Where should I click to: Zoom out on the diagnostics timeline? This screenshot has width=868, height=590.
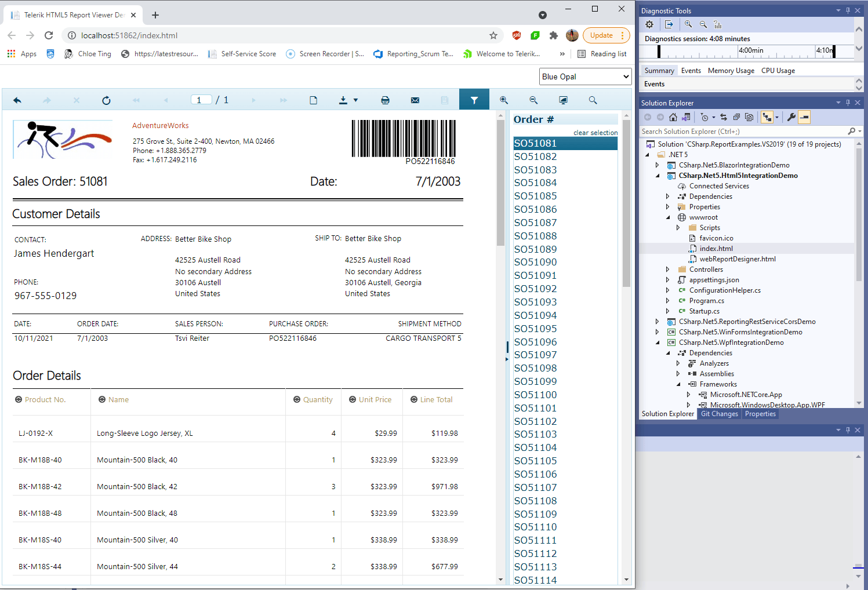click(x=702, y=24)
